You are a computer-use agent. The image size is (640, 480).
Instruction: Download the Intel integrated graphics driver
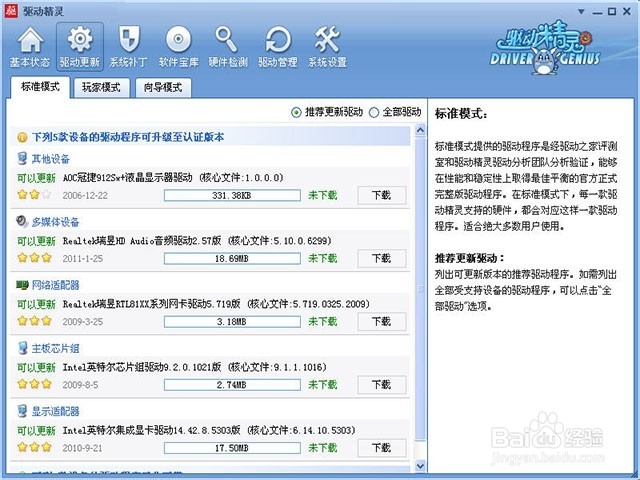point(382,448)
